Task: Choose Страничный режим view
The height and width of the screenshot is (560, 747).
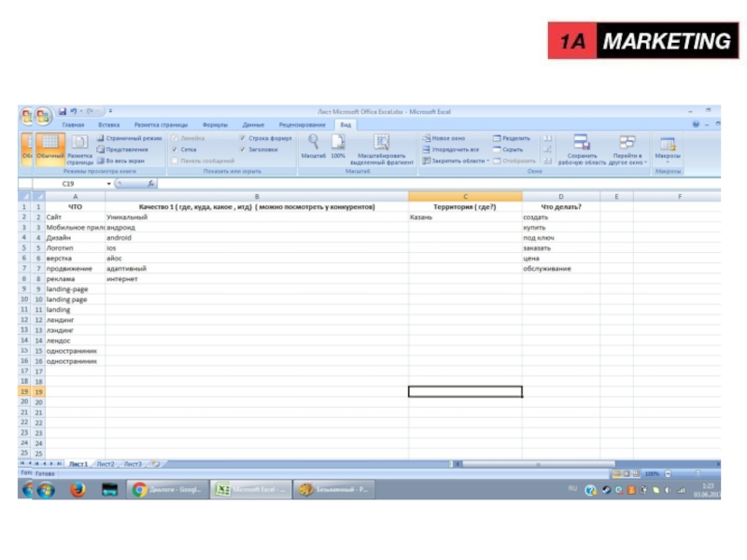Action: [130, 138]
